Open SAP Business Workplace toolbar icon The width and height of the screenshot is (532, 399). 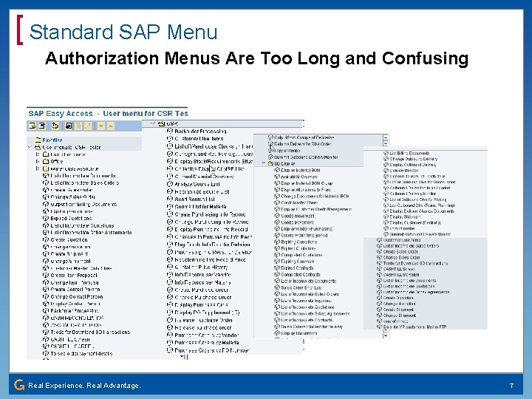click(x=55, y=126)
